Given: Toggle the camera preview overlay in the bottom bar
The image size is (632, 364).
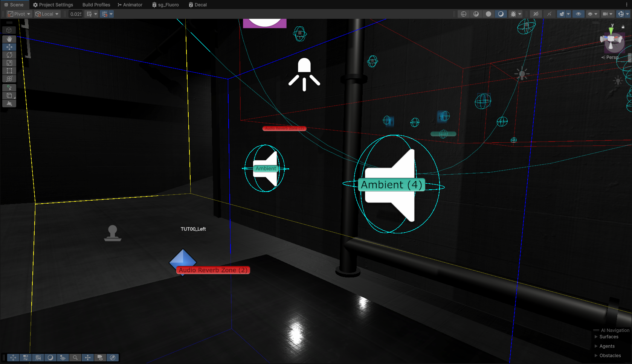Looking at the screenshot, I should [x=100, y=358].
